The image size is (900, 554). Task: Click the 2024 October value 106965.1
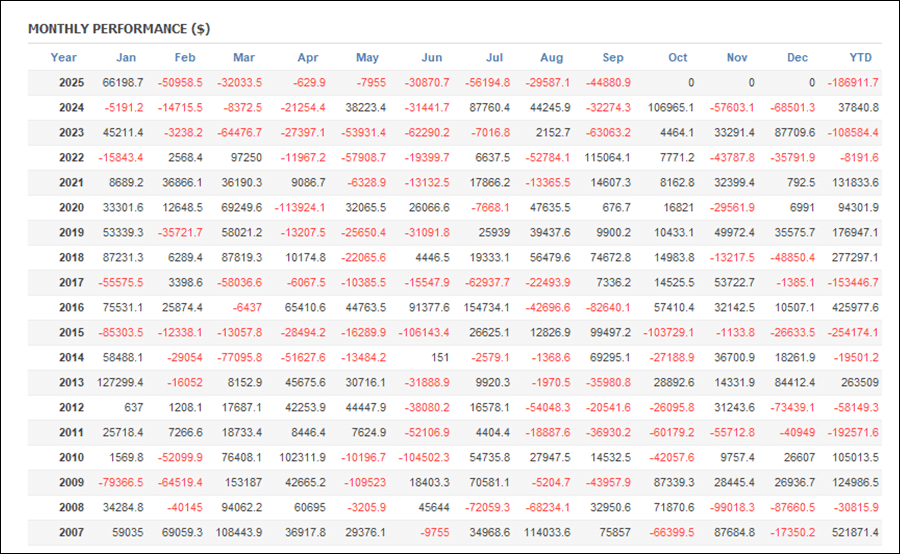[665, 108]
